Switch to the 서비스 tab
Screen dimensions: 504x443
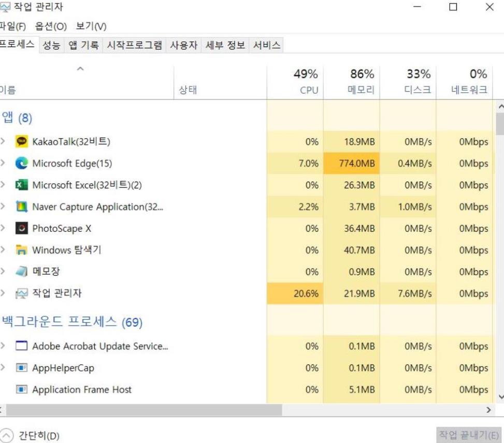[266, 45]
